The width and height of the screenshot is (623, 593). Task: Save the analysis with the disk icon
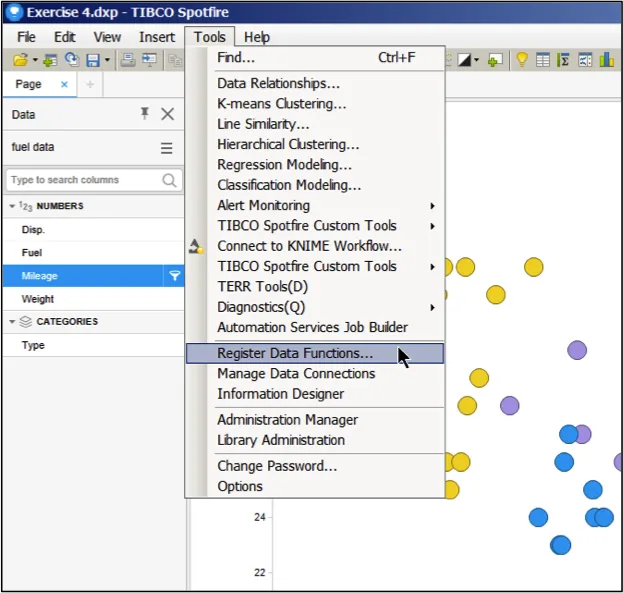(93, 60)
